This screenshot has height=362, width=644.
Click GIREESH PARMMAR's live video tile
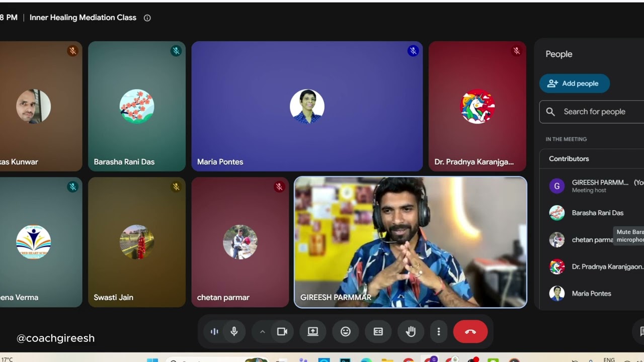click(x=411, y=242)
